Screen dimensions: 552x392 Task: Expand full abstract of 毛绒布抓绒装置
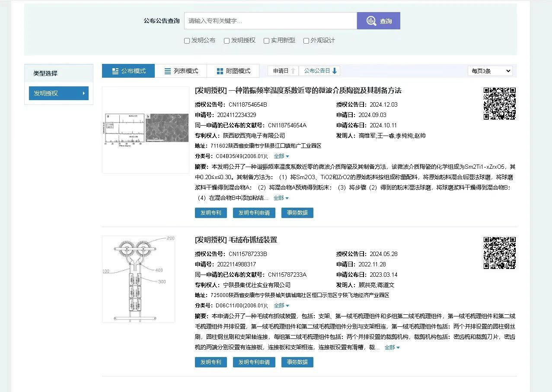[x=392, y=348]
